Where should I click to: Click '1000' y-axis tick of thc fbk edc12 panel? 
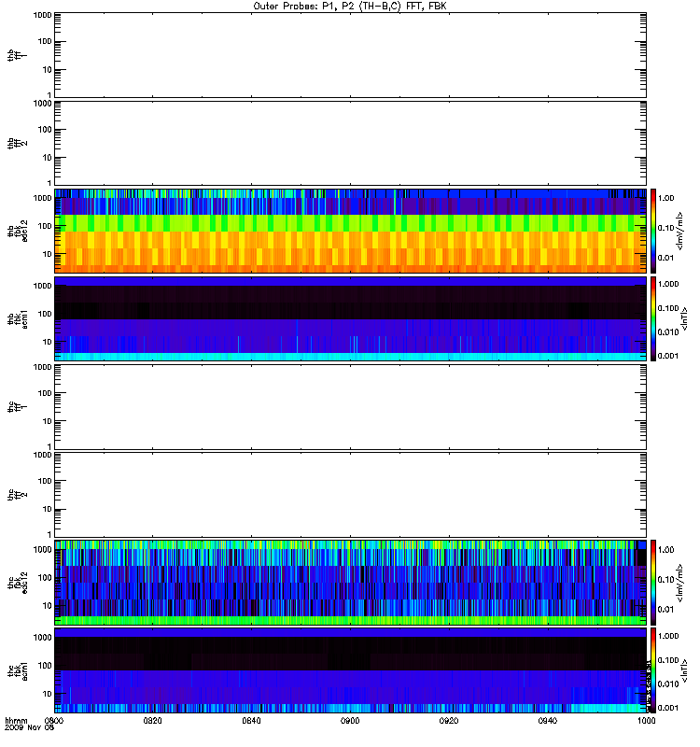click(x=42, y=550)
